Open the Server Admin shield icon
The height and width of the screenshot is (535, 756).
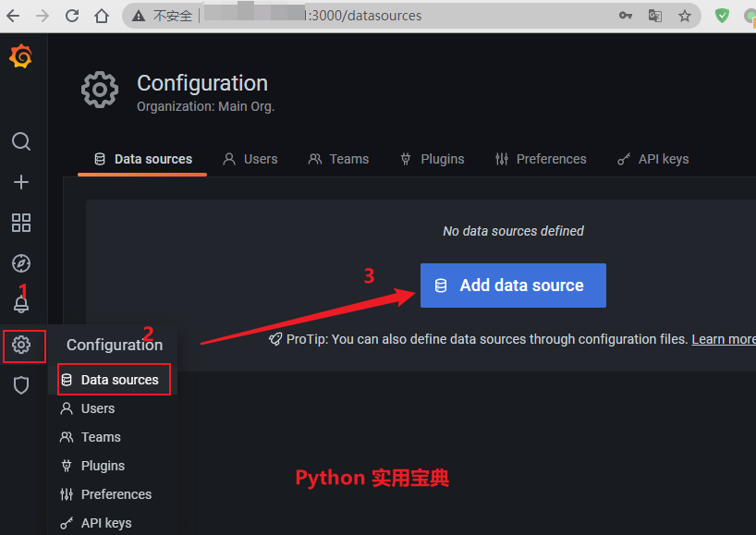[20, 385]
